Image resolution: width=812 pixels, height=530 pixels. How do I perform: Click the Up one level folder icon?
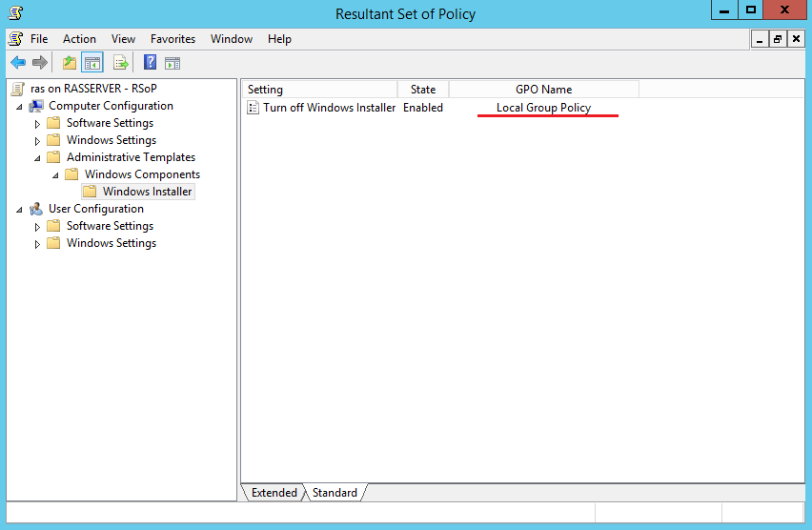tap(69, 63)
